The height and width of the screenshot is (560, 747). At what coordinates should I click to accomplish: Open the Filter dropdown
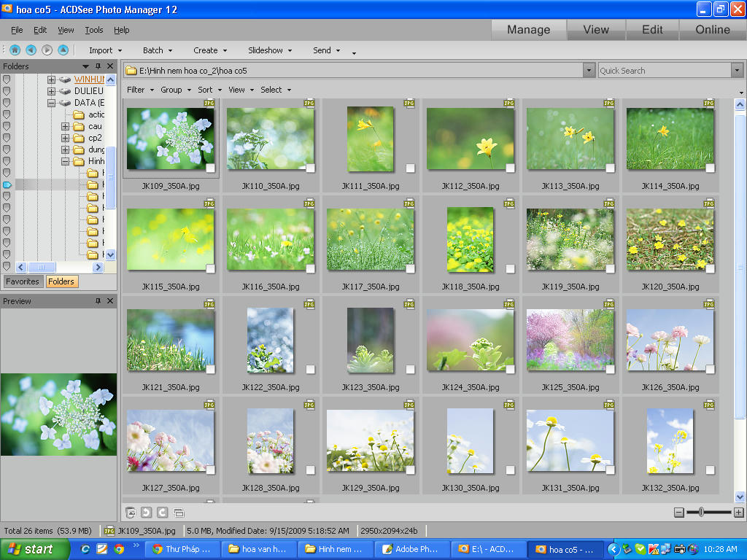[x=140, y=90]
